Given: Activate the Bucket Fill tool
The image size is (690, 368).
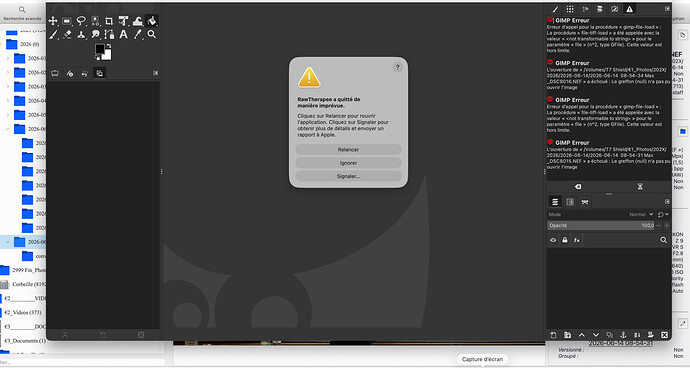Looking at the screenshot, I should pos(152,21).
